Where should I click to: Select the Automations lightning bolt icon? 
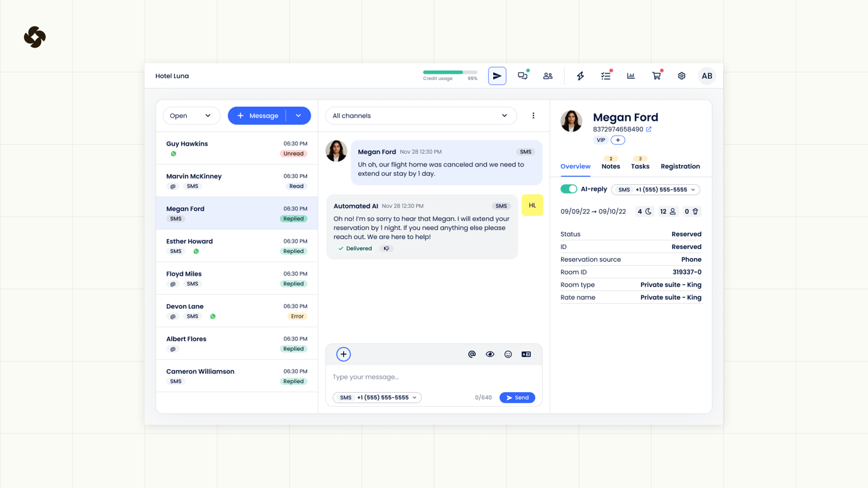pyautogui.click(x=580, y=76)
